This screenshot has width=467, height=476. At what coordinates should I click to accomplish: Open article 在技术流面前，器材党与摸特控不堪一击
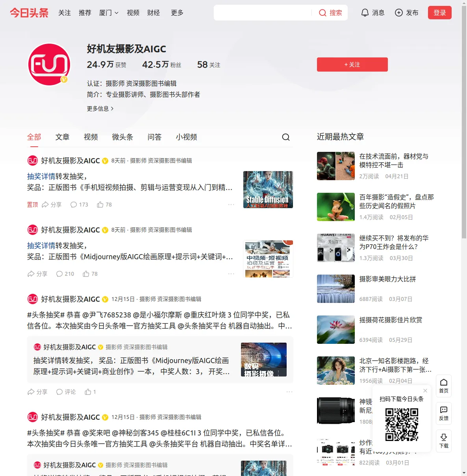point(394,161)
